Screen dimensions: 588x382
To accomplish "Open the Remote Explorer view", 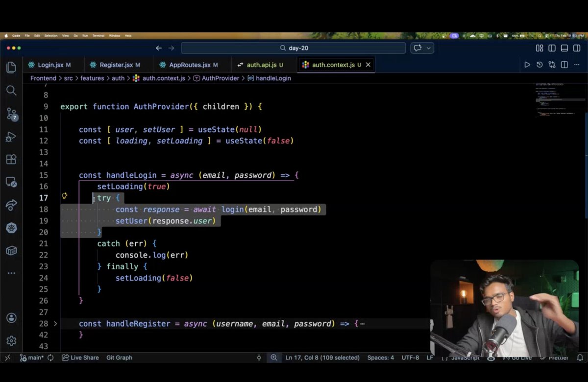I will [11, 183].
